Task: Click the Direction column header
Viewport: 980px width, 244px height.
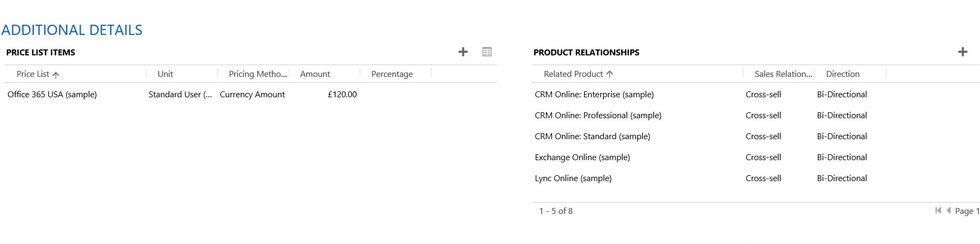Action: point(842,74)
